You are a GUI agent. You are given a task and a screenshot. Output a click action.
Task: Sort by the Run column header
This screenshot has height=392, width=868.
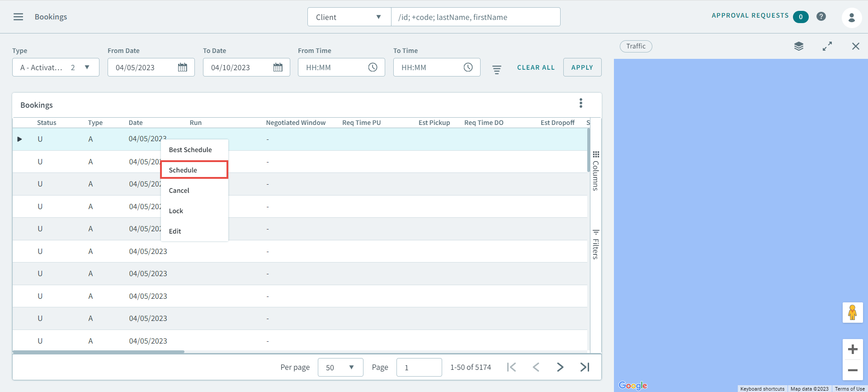click(x=196, y=123)
